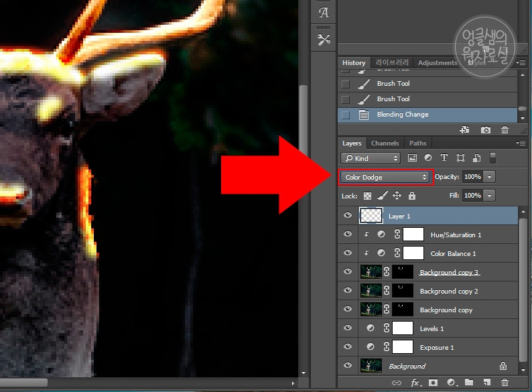
Task: Open the Color Dodge blend mode dropdown
Action: coord(385,177)
